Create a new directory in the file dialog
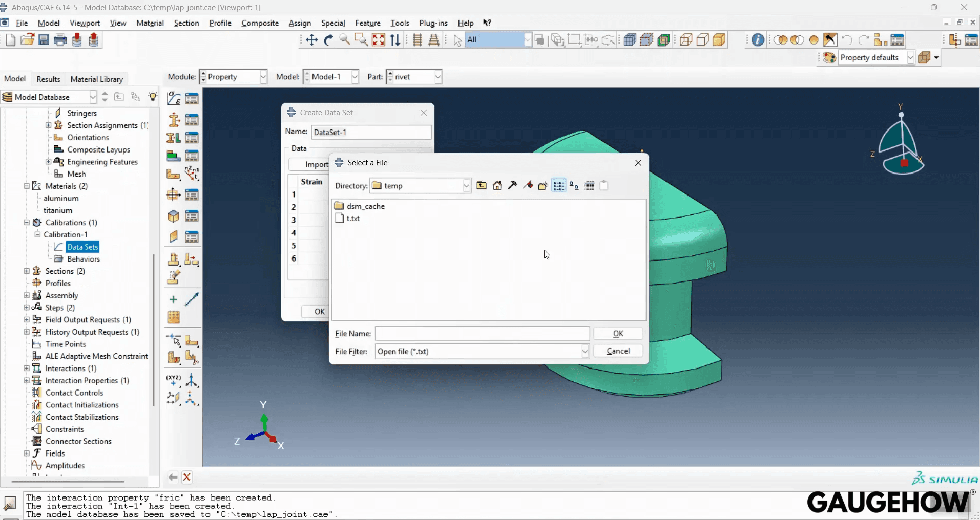The image size is (980, 520). [543, 185]
